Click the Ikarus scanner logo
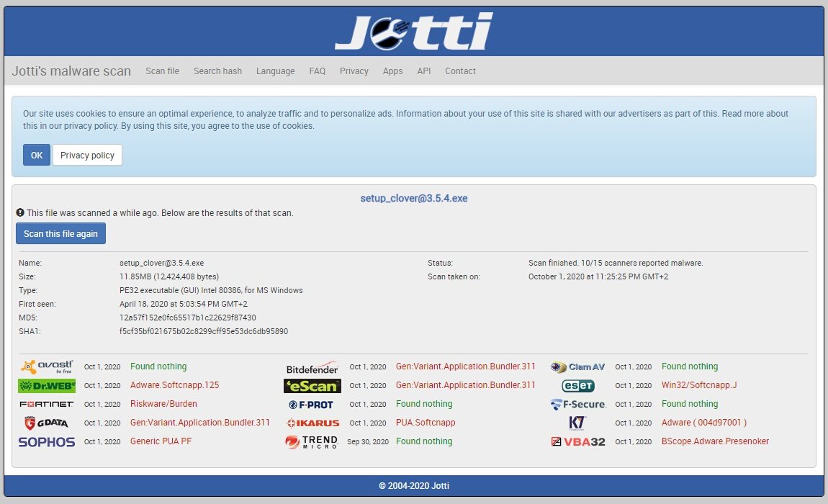Screen dimensions: 828x504 point(312,423)
